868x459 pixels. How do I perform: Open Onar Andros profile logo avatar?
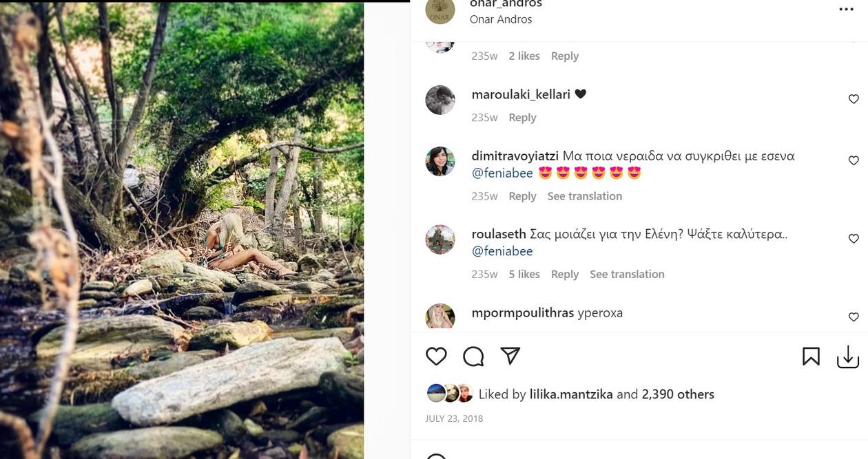pos(440,11)
